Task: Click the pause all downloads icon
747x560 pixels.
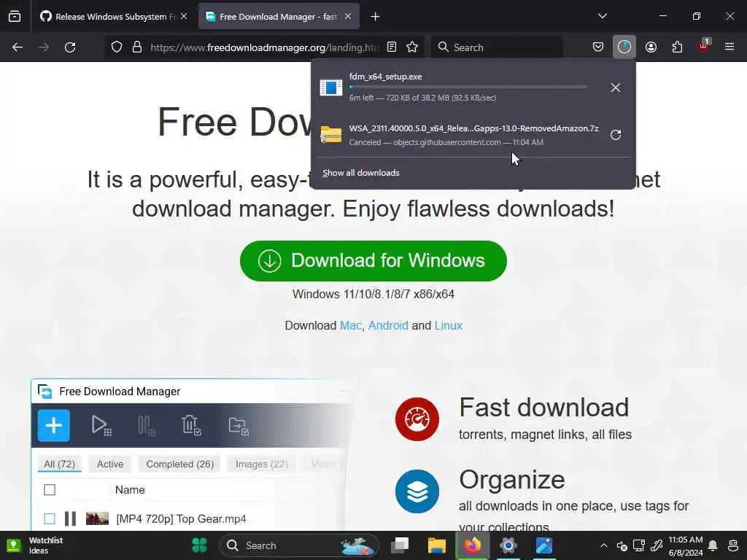Action: (x=146, y=425)
